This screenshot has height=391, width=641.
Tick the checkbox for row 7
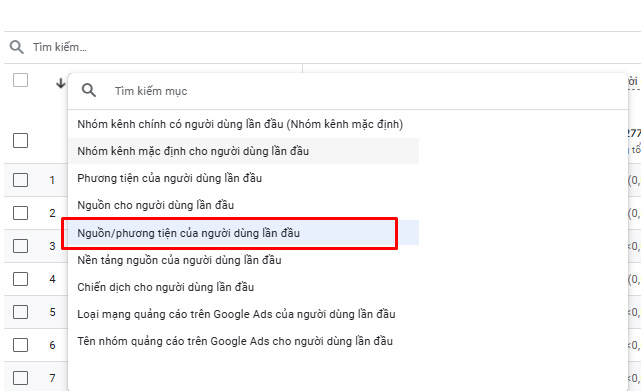tap(20, 378)
